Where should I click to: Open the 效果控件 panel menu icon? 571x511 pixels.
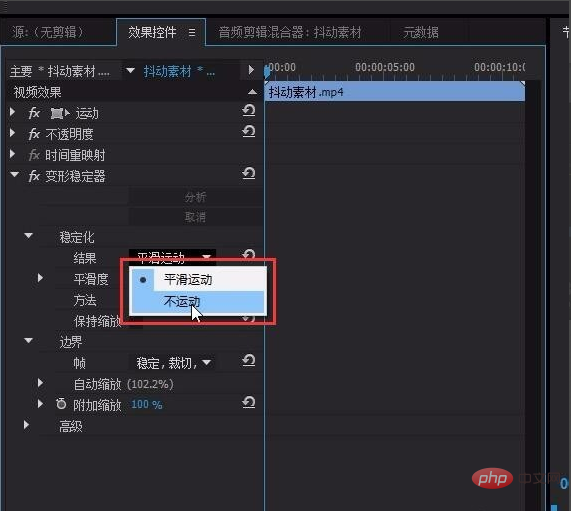click(x=192, y=33)
